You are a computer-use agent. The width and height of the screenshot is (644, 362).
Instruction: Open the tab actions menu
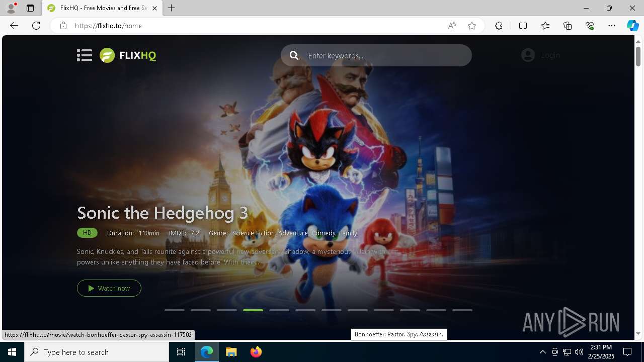click(x=30, y=8)
